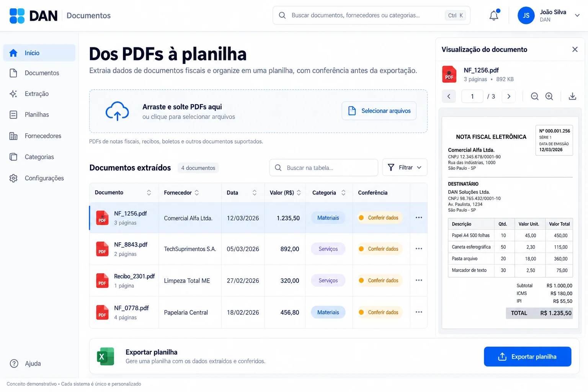This screenshot has height=392, width=588.
Task: Go to next page in preview
Action: pos(509,96)
